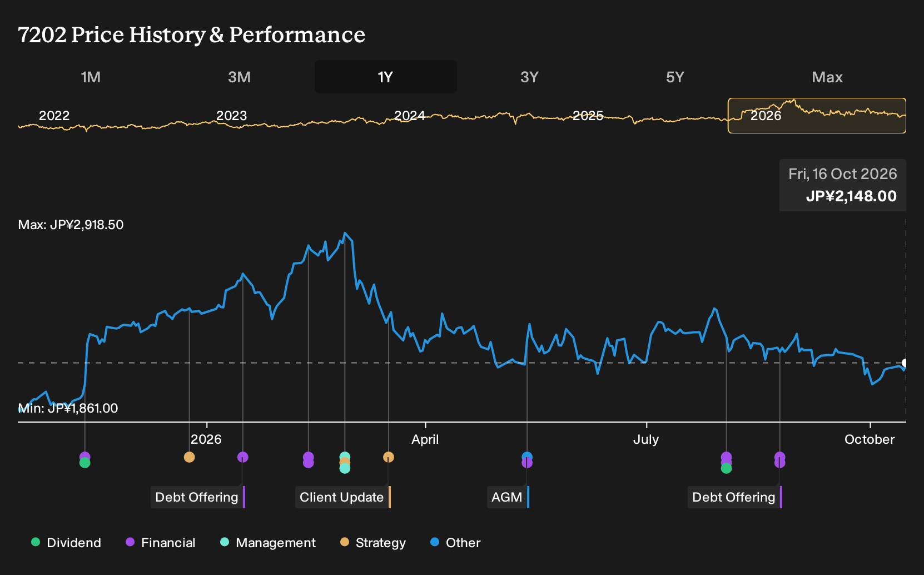924x575 pixels.
Task: Show the Max price history range
Action: [827, 77]
